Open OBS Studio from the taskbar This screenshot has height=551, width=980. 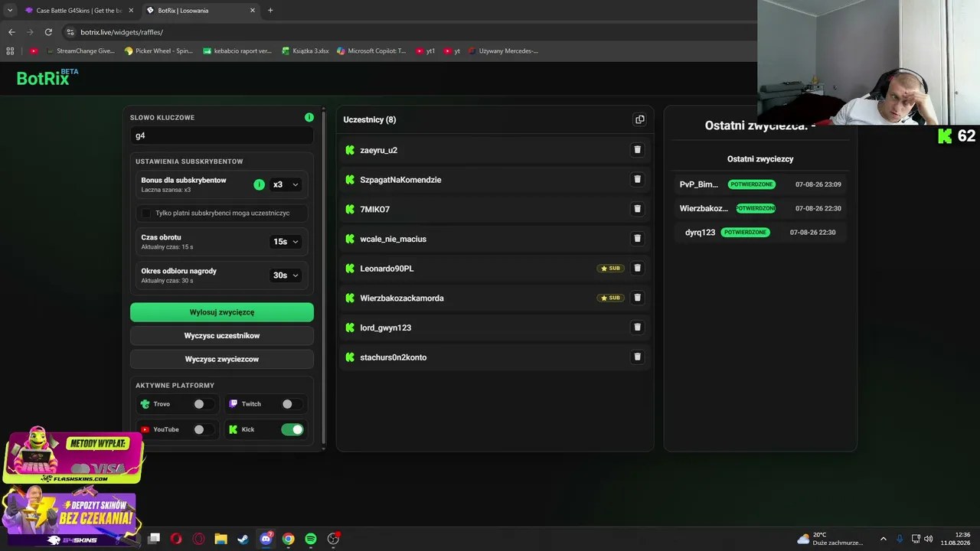point(333,539)
